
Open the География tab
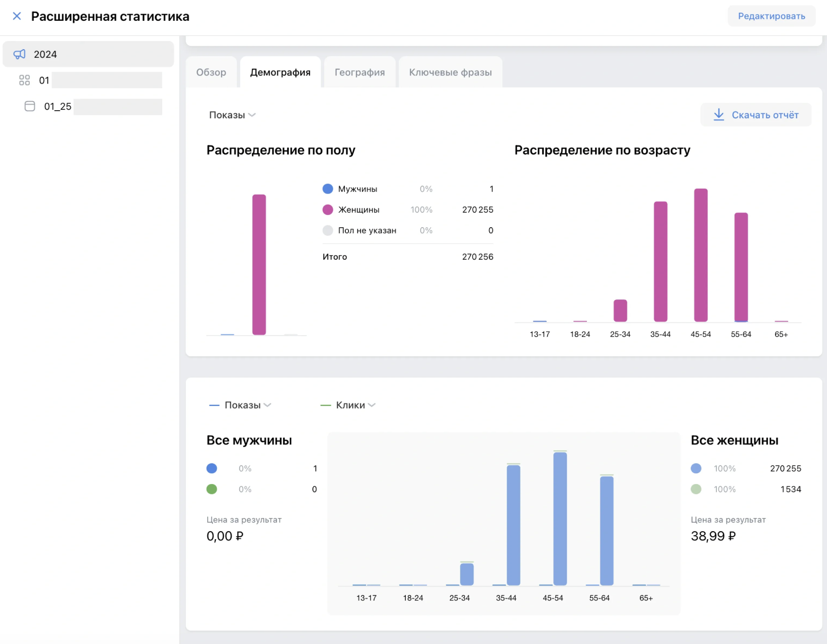pyautogui.click(x=359, y=72)
